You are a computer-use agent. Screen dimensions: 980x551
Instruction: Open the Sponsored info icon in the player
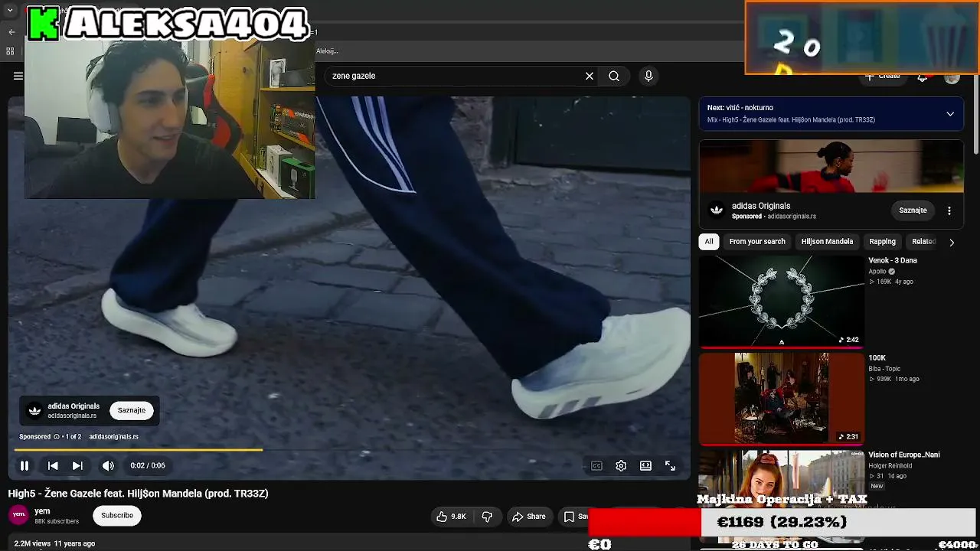click(x=57, y=437)
